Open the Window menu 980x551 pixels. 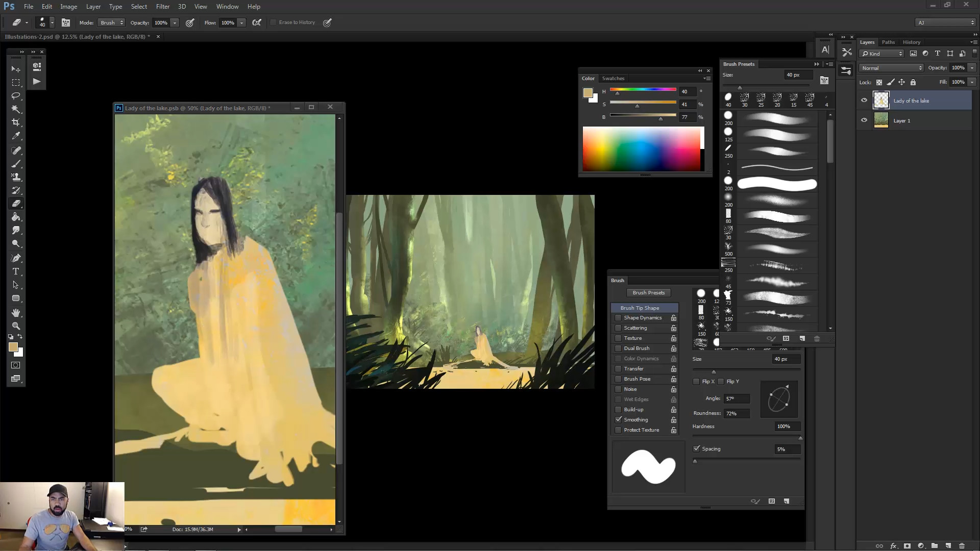pyautogui.click(x=227, y=7)
